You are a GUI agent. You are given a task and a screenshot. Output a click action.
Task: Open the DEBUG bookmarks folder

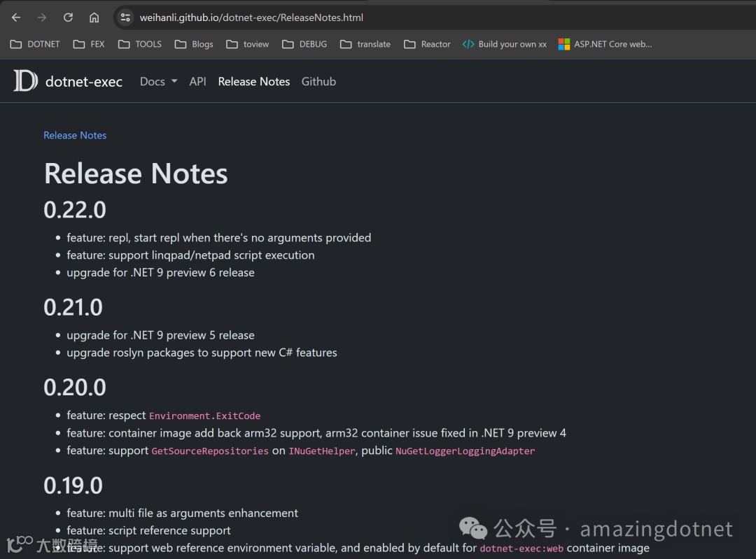[304, 44]
